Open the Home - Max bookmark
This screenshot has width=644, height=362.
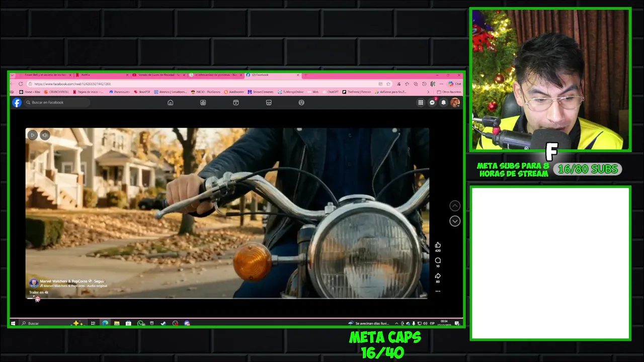coord(30,92)
